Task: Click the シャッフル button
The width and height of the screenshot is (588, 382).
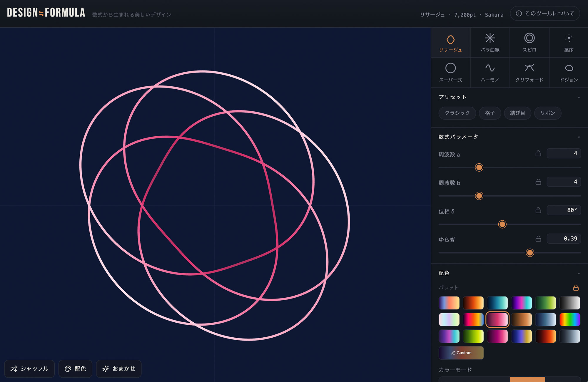Action: pyautogui.click(x=29, y=369)
